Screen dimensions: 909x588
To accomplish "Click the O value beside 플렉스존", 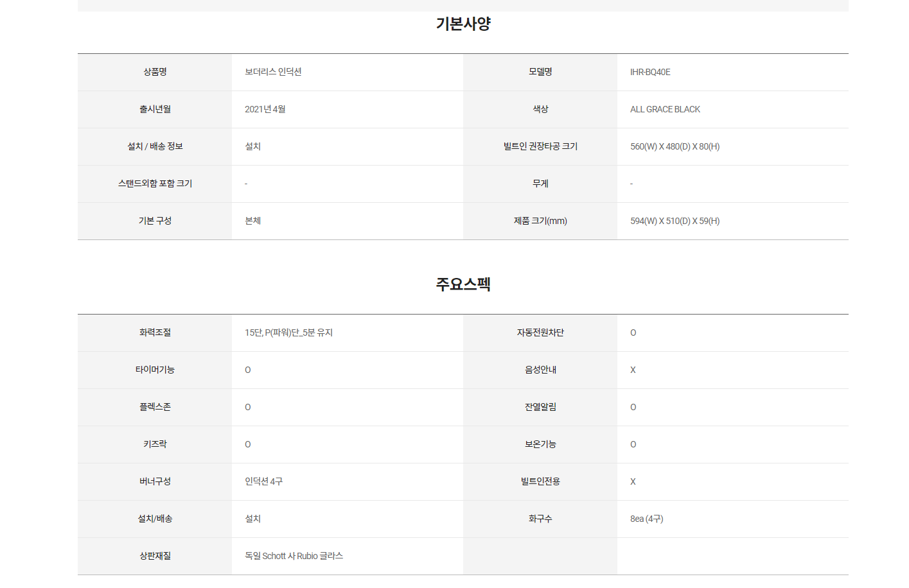I will [x=248, y=407].
